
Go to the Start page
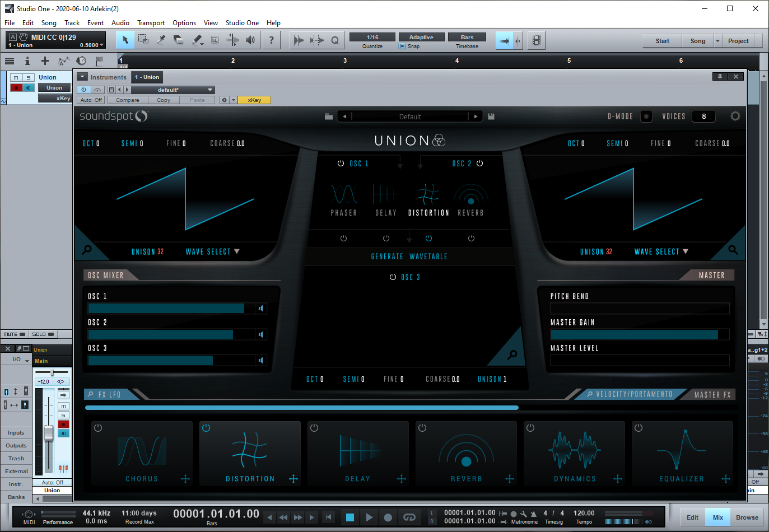[x=662, y=41]
